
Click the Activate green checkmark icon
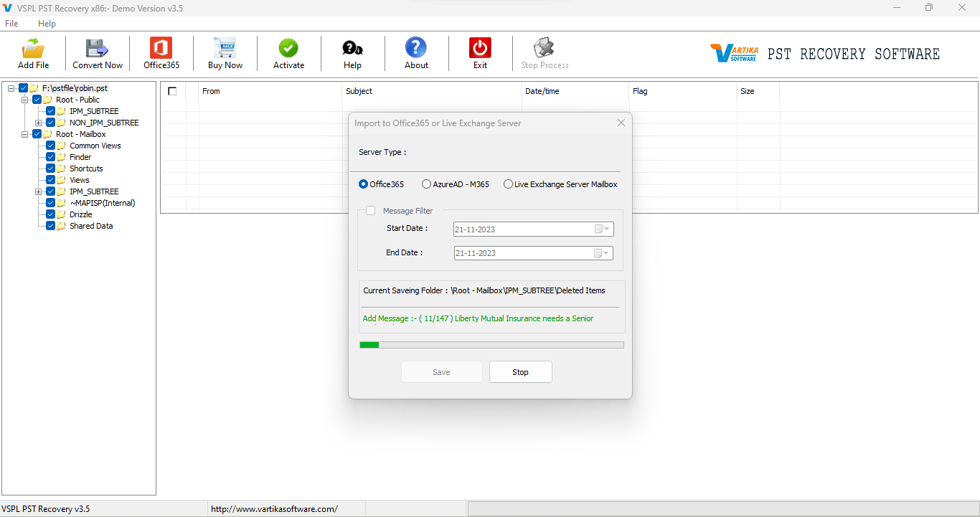click(x=288, y=49)
